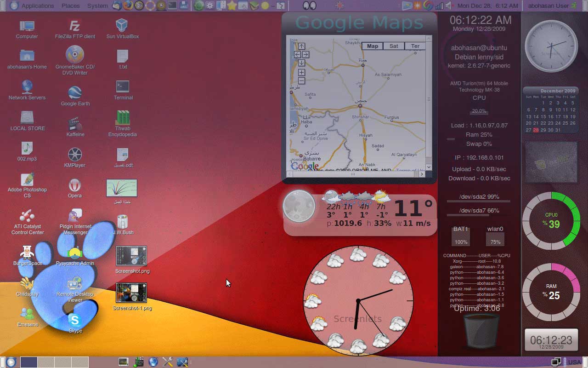
Task: Open the abohasan User switcher
Action: 551,6
